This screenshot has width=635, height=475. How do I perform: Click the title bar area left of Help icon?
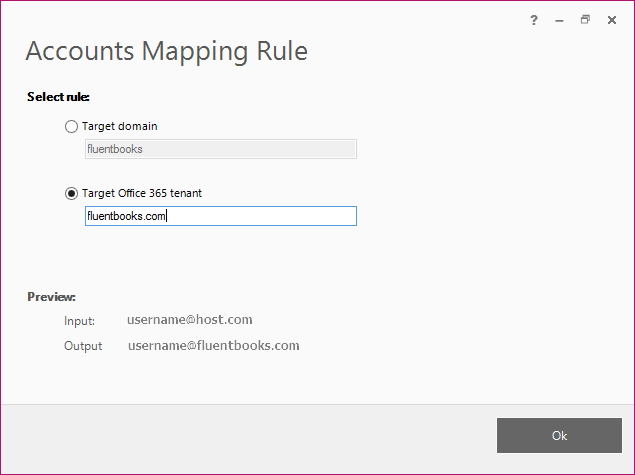pos(263,16)
